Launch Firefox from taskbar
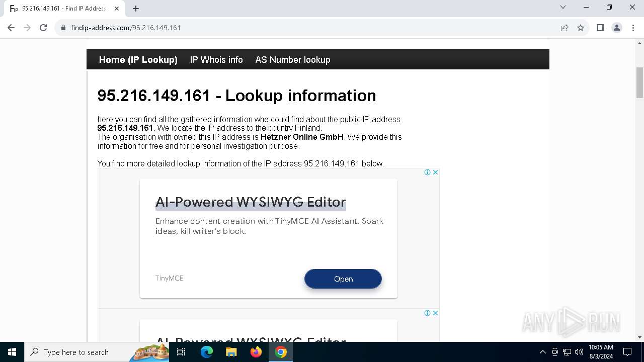 tap(256, 352)
